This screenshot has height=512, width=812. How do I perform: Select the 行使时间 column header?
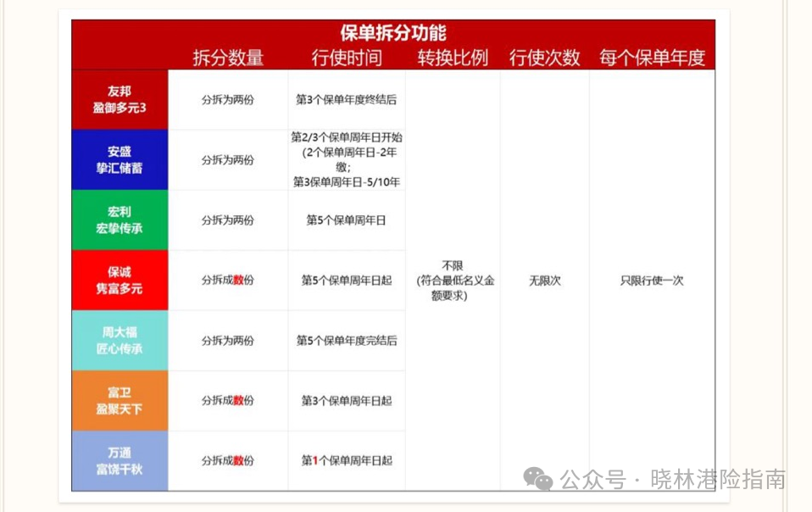(347, 58)
